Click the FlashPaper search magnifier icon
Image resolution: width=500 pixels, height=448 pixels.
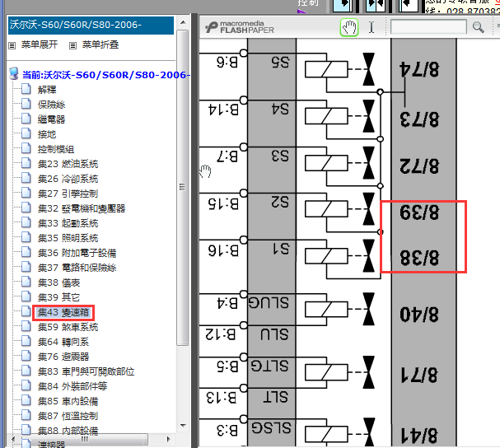(478, 27)
